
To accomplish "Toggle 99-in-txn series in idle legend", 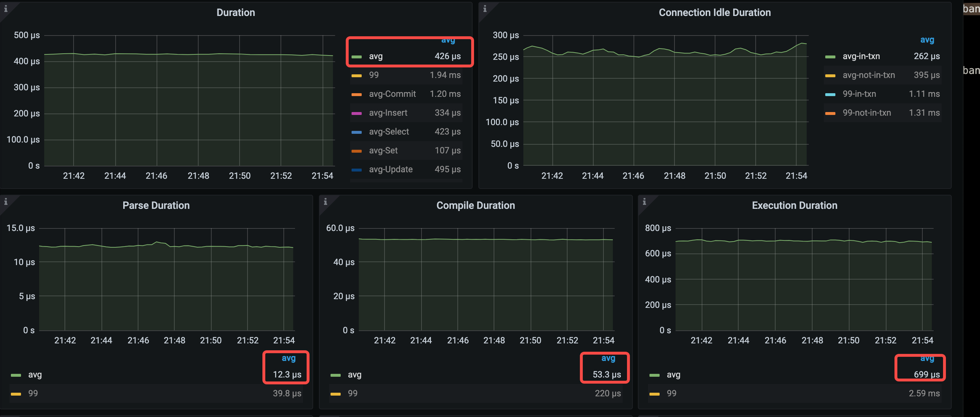I will (859, 94).
